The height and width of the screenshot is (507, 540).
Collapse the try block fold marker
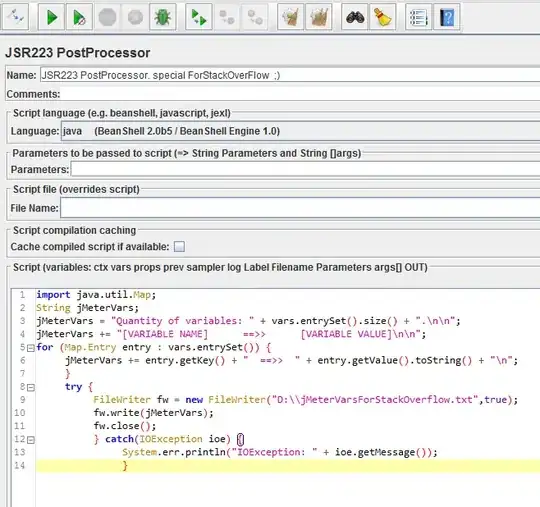[x=31, y=388]
